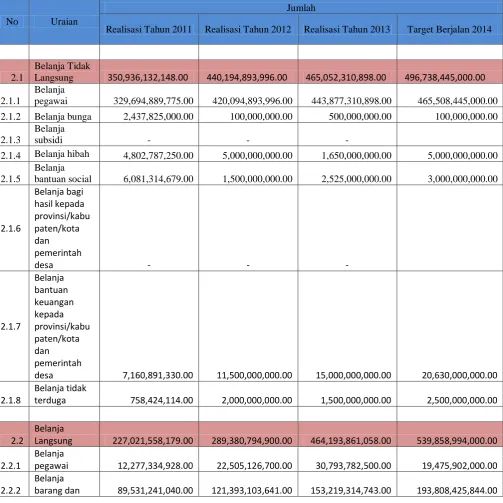Viewport: 503px width, 503px height.
Task: Select value 89,531,241,040.00
Action: pos(155,491)
